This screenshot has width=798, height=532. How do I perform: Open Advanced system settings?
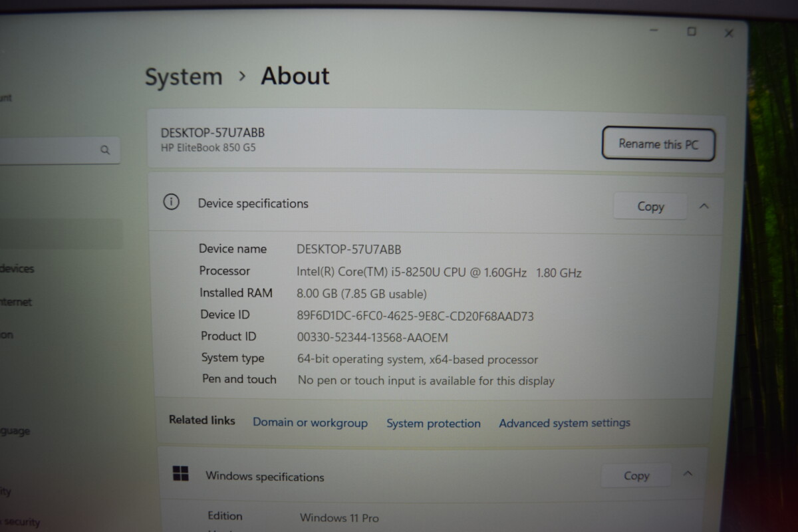click(x=565, y=423)
